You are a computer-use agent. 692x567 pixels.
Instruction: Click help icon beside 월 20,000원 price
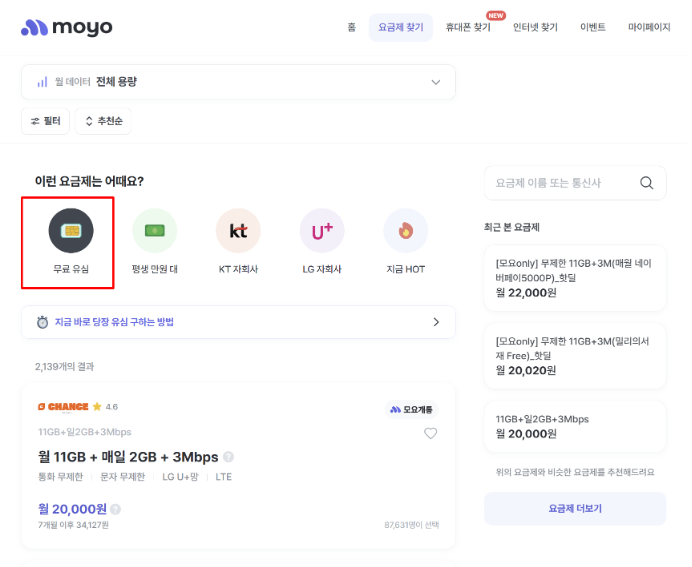pyautogui.click(x=115, y=509)
